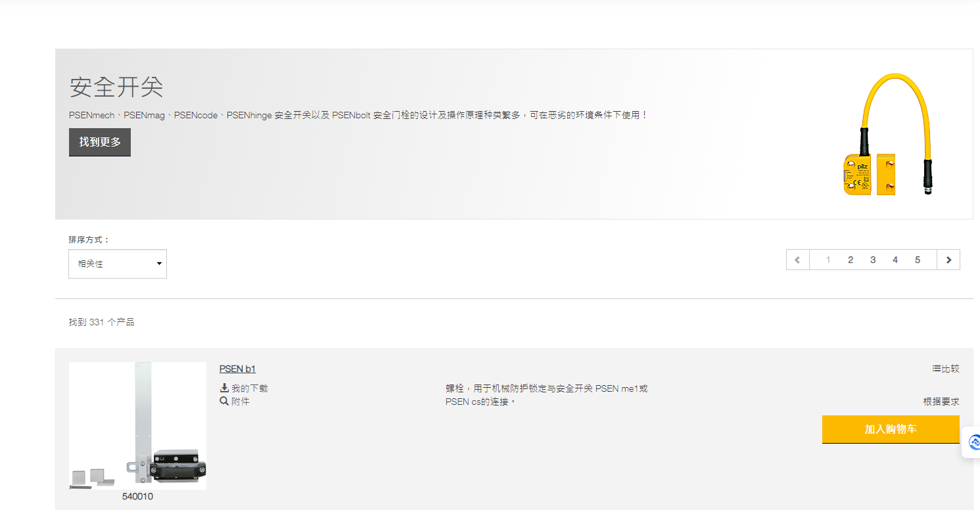Click the magnifier icon beside 附件
The width and height of the screenshot is (980, 510).
(x=224, y=401)
